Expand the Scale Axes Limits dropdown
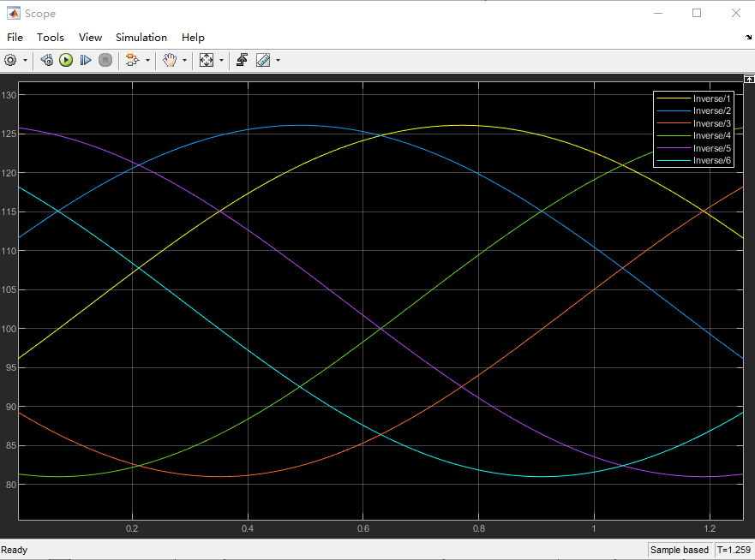The height and width of the screenshot is (560, 755). (221, 61)
